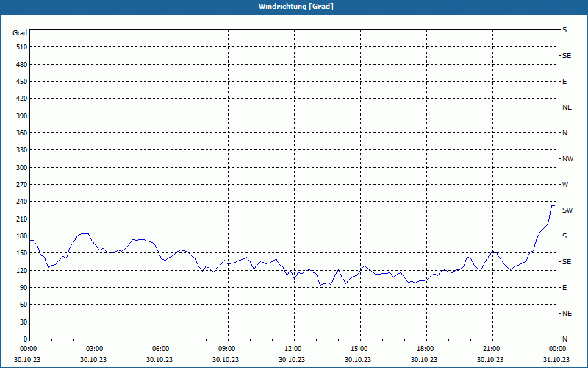Image resolution: width=588 pixels, height=368 pixels.
Task: Click the 120 y-axis value
Action: click(22, 270)
